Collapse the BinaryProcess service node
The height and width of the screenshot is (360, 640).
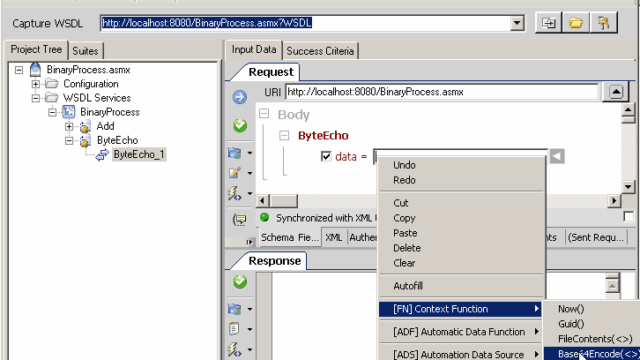52,112
